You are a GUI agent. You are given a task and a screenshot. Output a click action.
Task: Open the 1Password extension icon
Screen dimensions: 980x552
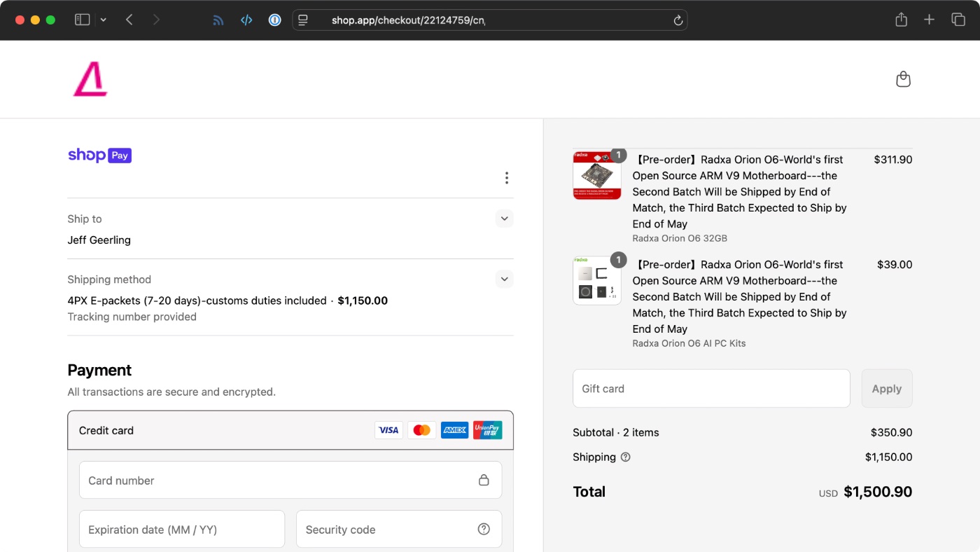275,20
